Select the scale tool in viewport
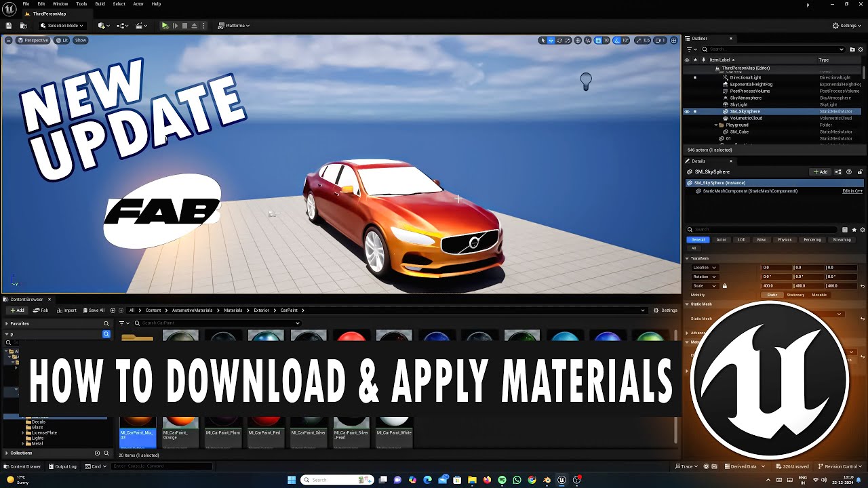The image size is (868, 488). tap(567, 41)
